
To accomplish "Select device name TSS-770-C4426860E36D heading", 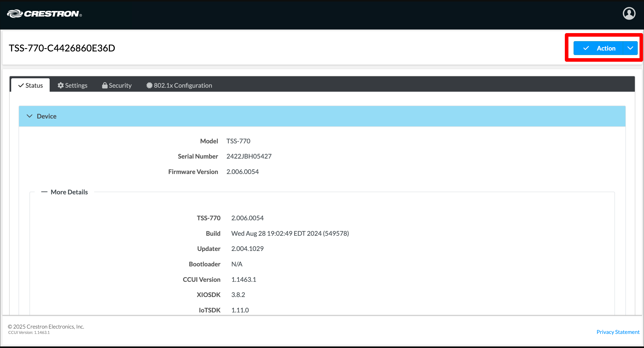I will coord(62,48).
